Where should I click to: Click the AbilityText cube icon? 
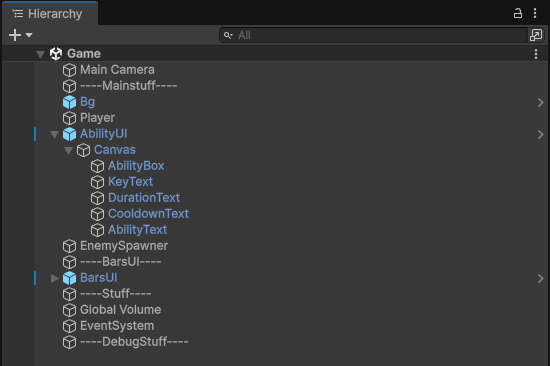[x=97, y=230]
